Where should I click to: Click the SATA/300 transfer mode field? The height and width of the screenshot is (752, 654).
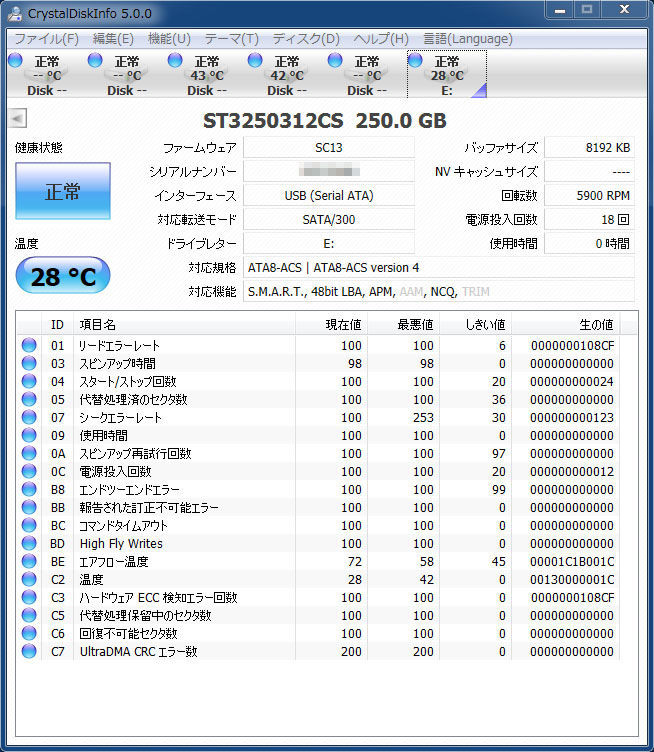pyautogui.click(x=329, y=219)
